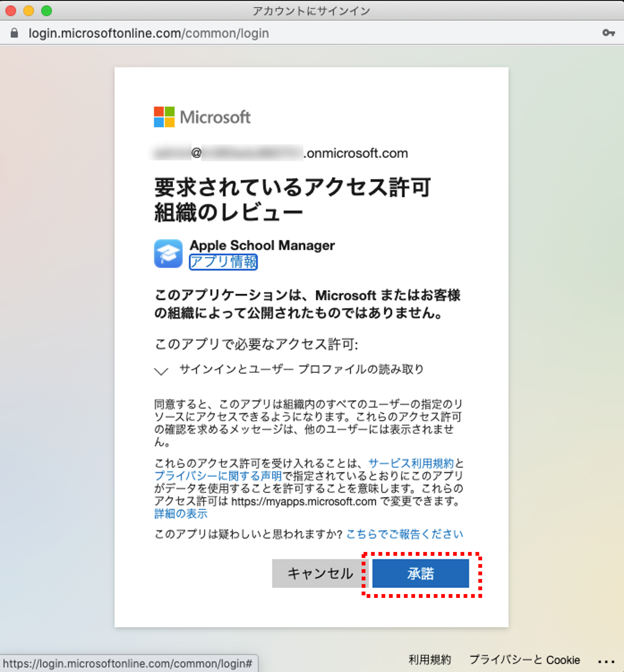This screenshot has height=672, width=624.
Task: Click the サインインとユーザー プロファイルの読み取り permission text
Action: (301, 369)
